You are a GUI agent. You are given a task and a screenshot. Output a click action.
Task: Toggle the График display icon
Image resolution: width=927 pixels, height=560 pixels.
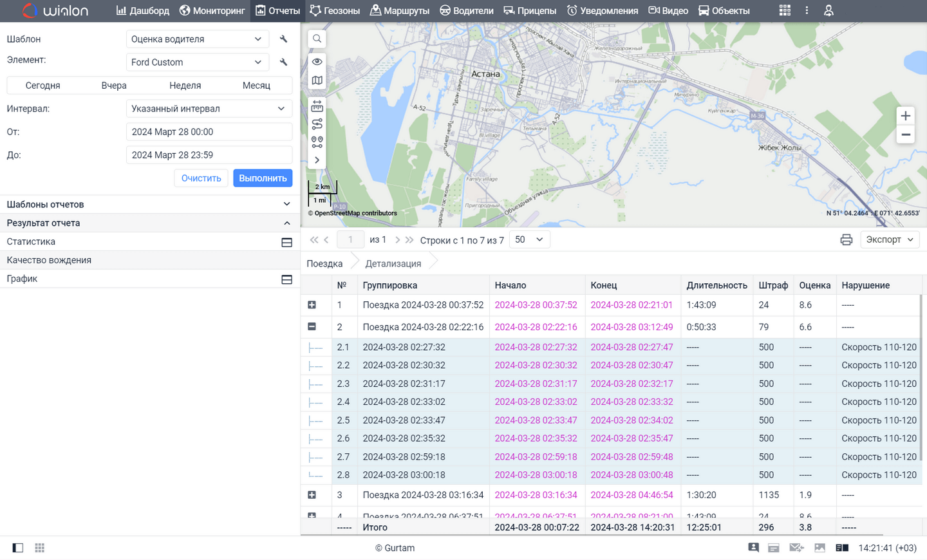[x=286, y=279]
